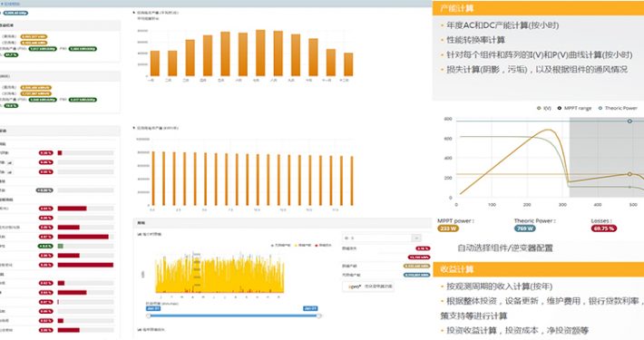The image size is (644, 340).
Task: Click the Theoric Power data point marker
Action: [629, 121]
